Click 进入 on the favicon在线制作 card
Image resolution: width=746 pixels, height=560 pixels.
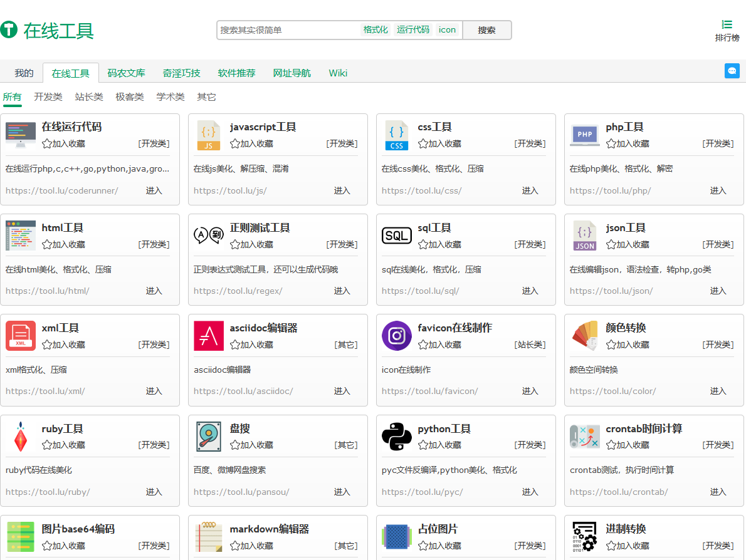(530, 391)
